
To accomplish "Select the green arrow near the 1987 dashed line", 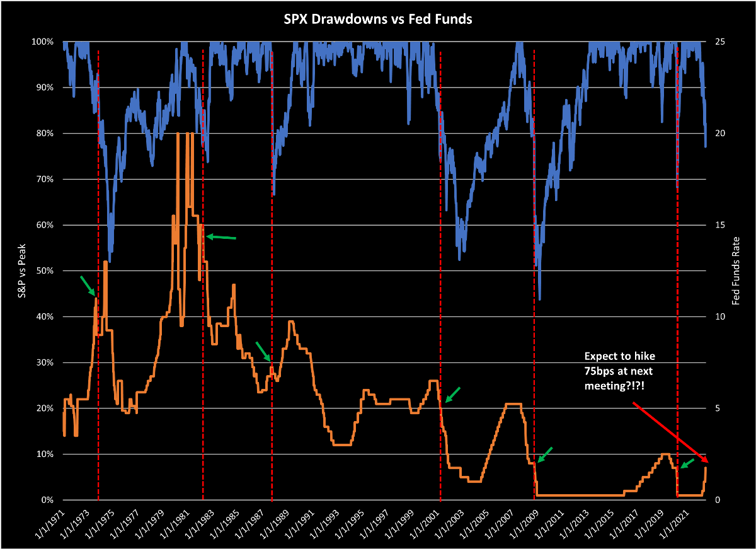I will point(263,351).
